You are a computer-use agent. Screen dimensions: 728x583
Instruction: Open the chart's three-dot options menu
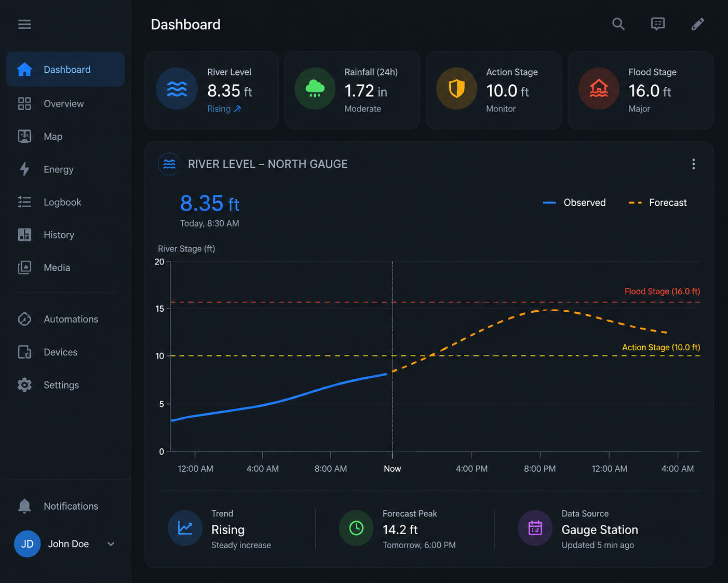click(x=693, y=164)
